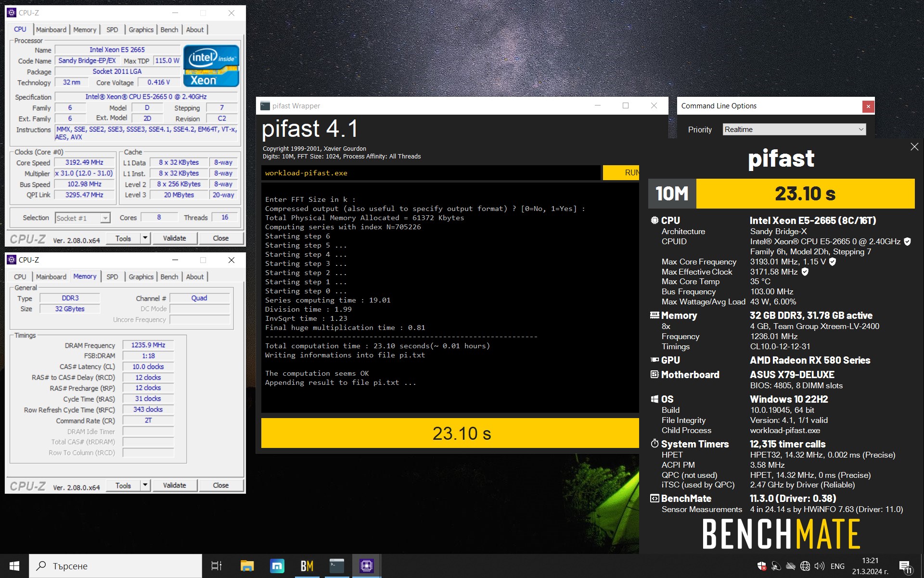The width and height of the screenshot is (924, 578).
Task: Click ENG language indicator in tray
Action: click(837, 566)
